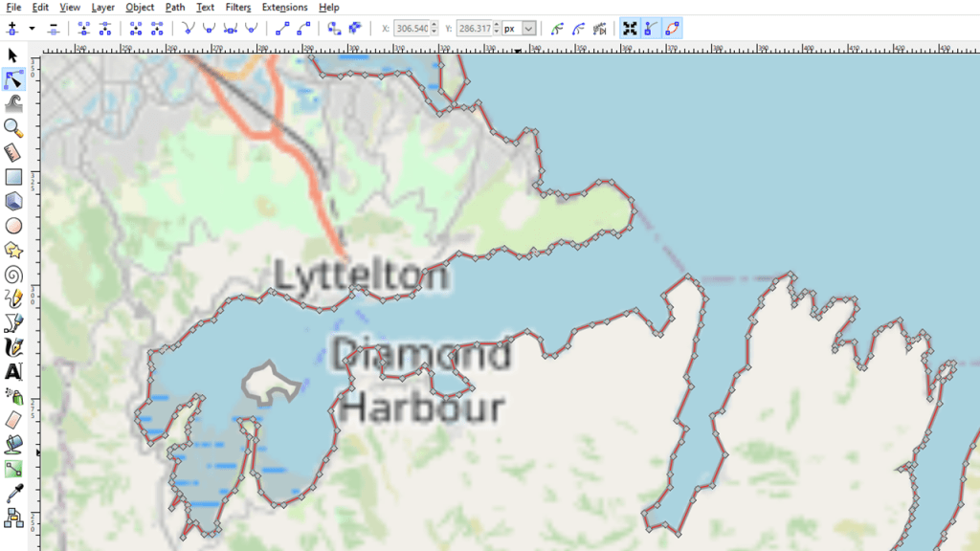Toggle show transformation handles for nodes
The image size is (980, 551).
(630, 29)
